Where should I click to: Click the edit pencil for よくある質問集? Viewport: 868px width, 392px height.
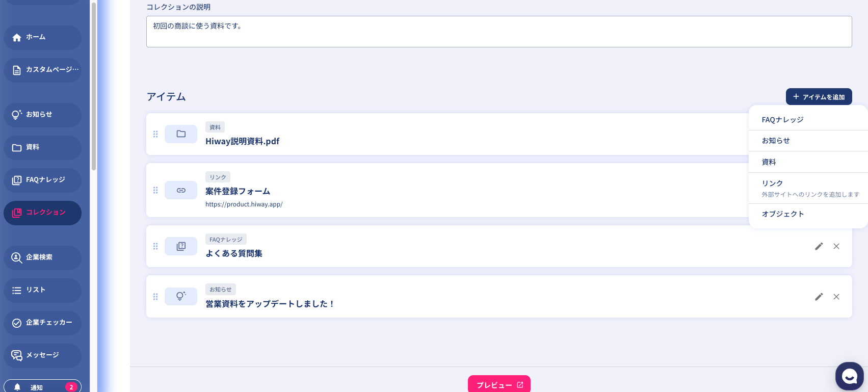pos(819,246)
